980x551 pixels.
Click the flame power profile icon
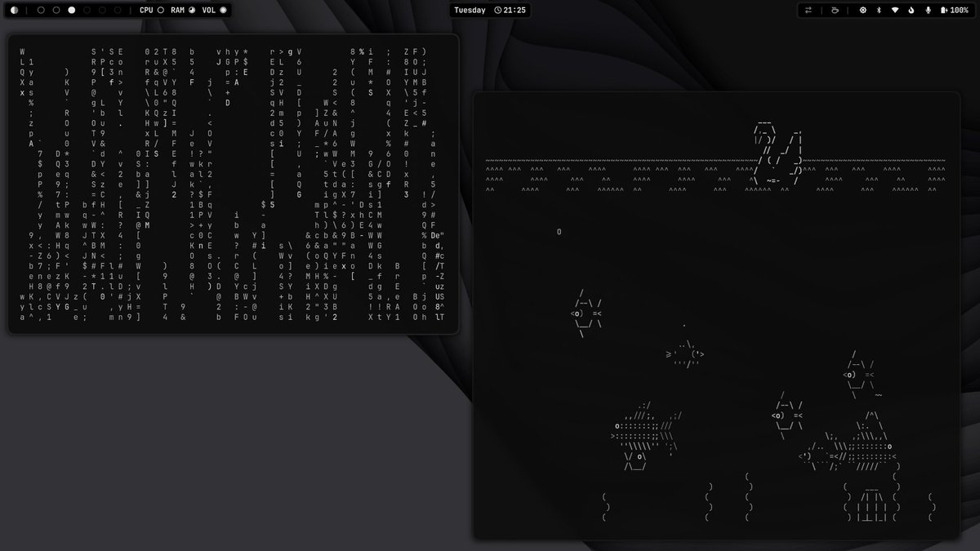911,10
